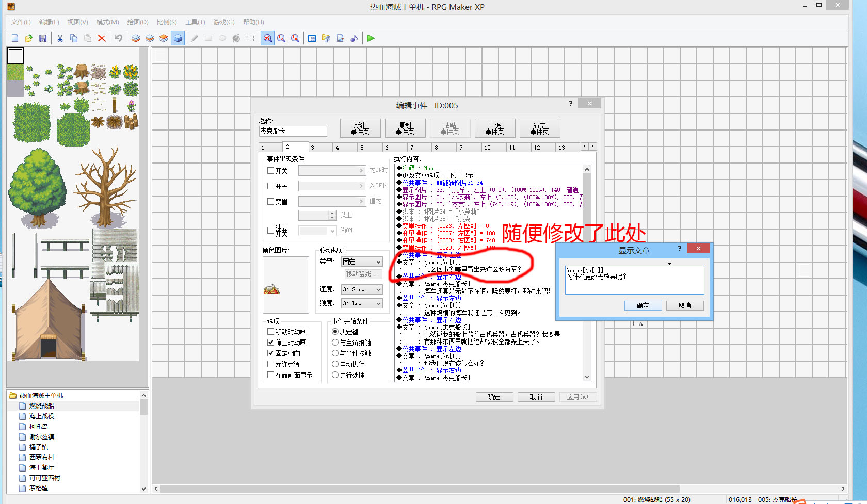Open the 速度 dropdown showing 3: Slow
This screenshot has width=867, height=504.
(362, 289)
